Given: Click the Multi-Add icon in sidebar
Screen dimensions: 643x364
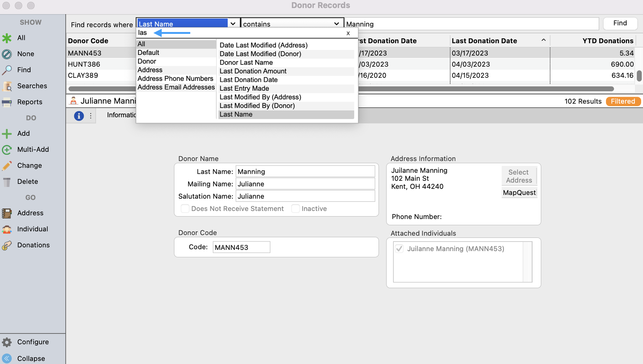Looking at the screenshot, I should pos(7,150).
